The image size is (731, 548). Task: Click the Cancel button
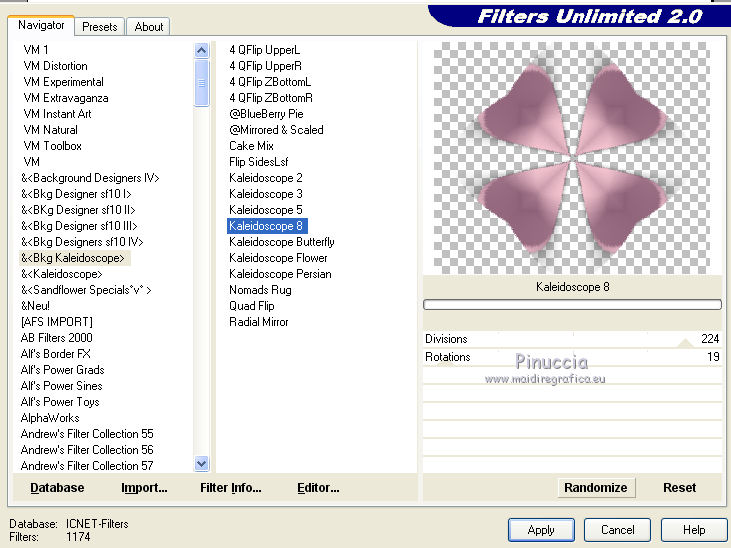[617, 530]
